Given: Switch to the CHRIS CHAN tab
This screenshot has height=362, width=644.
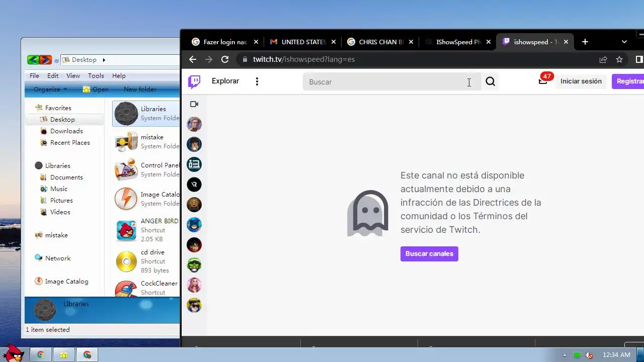Looking at the screenshot, I should click(x=380, y=42).
